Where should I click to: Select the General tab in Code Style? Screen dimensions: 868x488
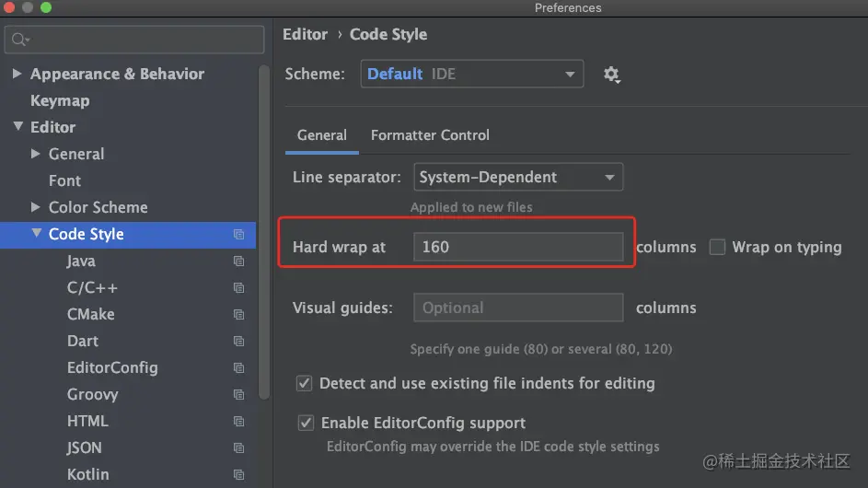[x=321, y=135]
